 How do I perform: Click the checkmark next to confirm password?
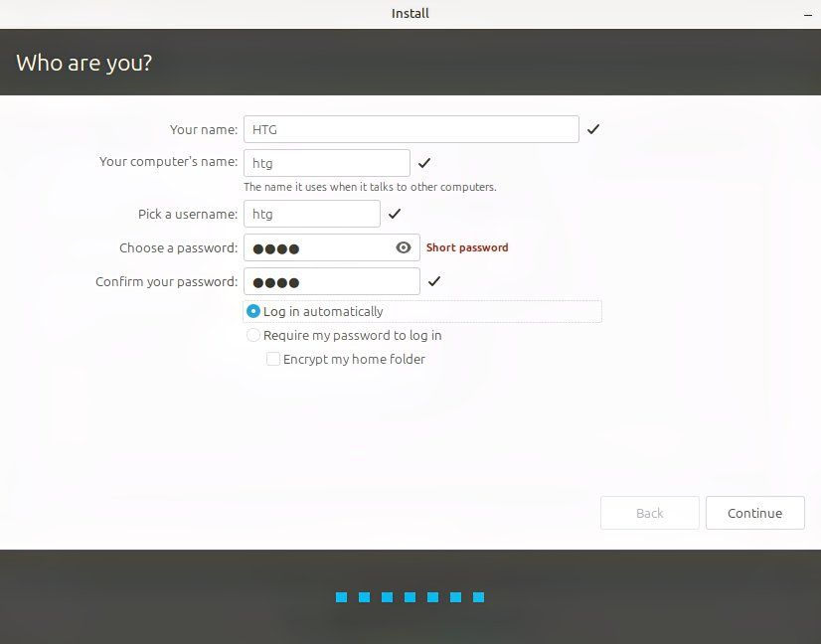(x=433, y=281)
